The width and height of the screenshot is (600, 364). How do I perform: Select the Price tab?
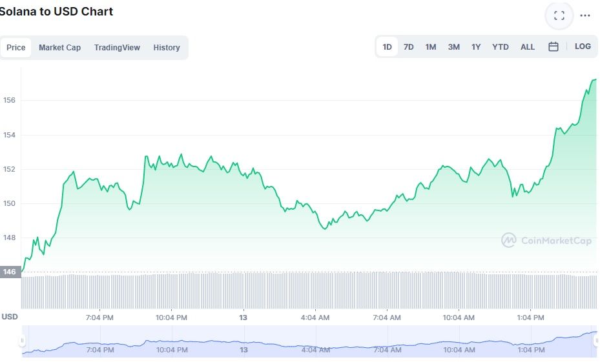(16, 47)
